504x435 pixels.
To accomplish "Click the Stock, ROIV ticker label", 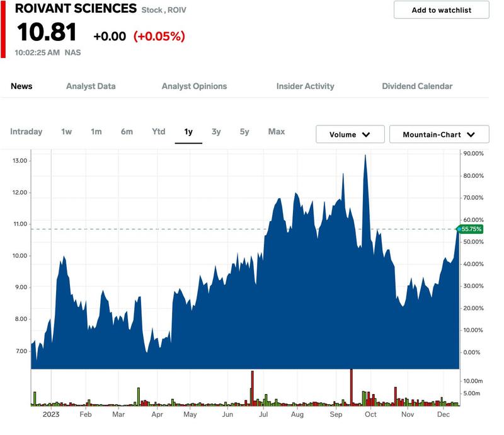I will (x=164, y=10).
